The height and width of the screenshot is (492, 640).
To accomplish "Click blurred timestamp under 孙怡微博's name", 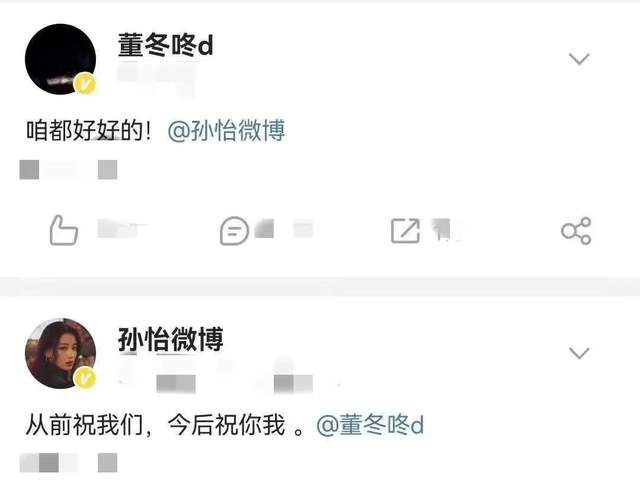I will (x=229, y=376).
